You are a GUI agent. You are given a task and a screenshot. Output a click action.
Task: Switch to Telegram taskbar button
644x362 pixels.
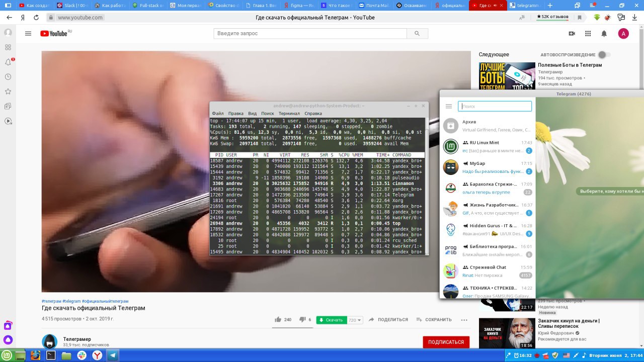point(112,355)
